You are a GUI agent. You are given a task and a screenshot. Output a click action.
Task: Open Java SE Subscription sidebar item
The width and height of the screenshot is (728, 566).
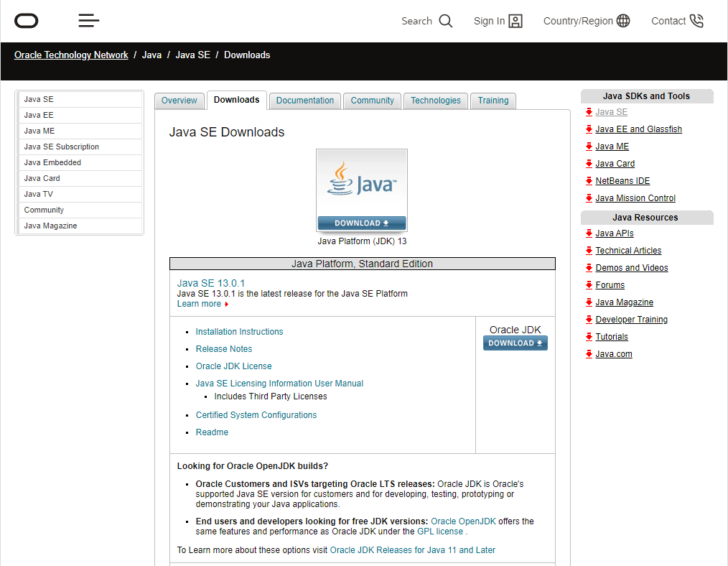point(80,147)
